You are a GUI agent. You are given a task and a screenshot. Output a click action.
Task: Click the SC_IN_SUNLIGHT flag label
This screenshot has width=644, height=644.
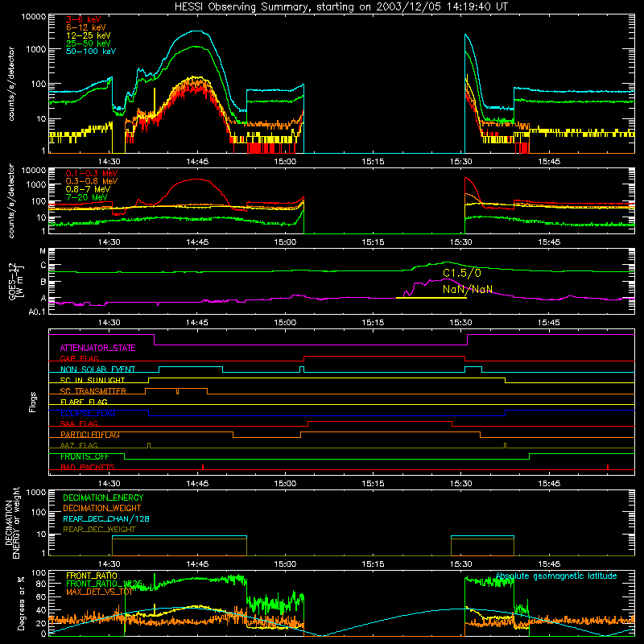click(93, 380)
